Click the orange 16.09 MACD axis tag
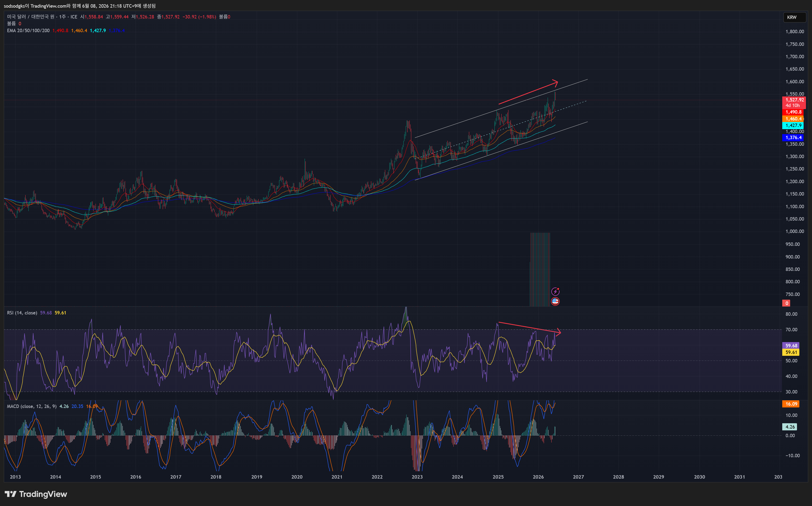The width and height of the screenshot is (812, 506). (791, 404)
